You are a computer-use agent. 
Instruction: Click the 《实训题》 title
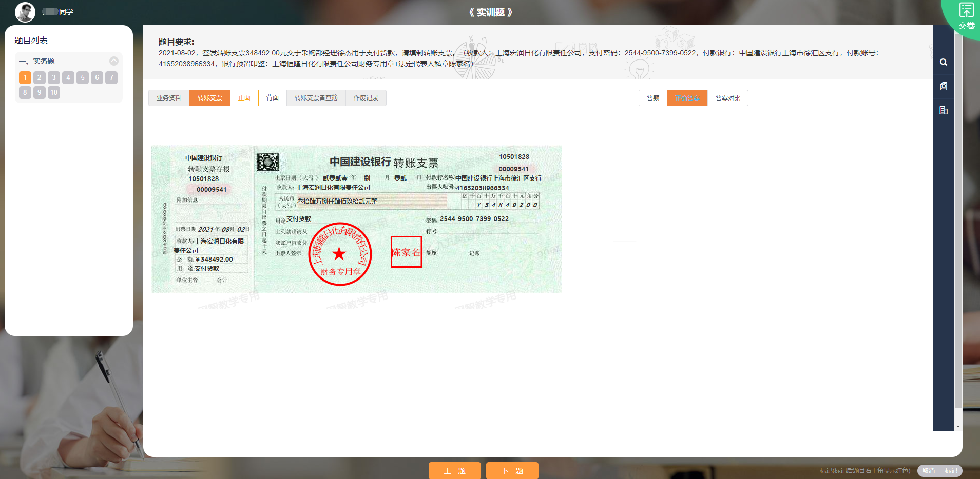[x=490, y=12]
